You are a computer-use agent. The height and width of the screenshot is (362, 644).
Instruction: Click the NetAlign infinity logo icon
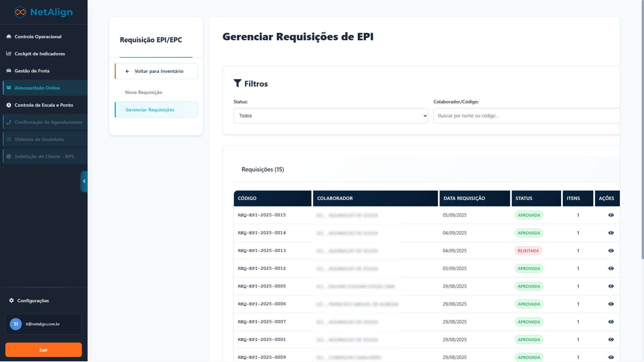pyautogui.click(x=20, y=12)
